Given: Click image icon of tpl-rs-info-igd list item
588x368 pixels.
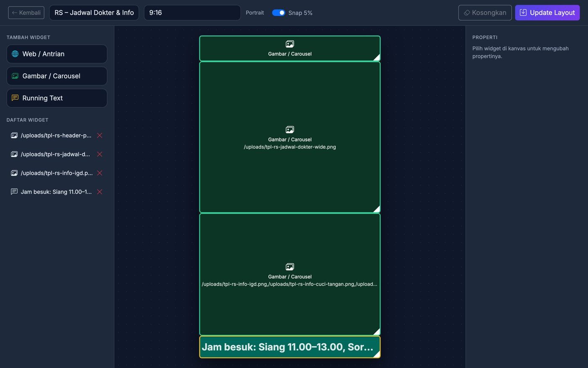Looking at the screenshot, I should click(x=14, y=173).
